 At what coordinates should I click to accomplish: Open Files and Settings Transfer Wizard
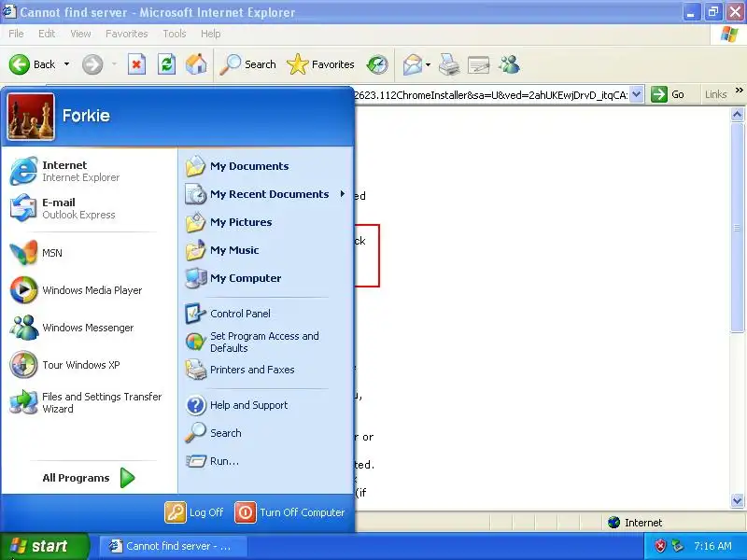(89, 402)
